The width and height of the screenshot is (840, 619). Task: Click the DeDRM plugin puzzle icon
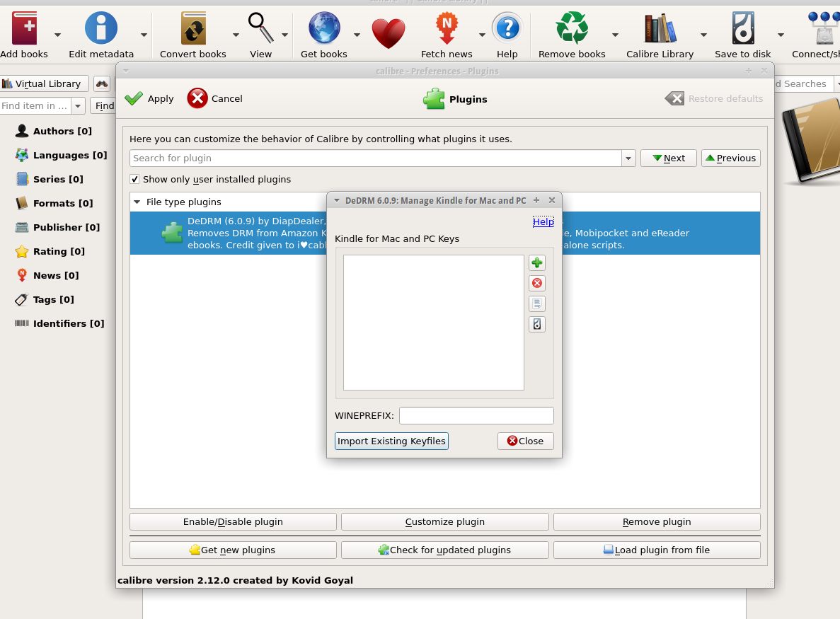tap(173, 233)
